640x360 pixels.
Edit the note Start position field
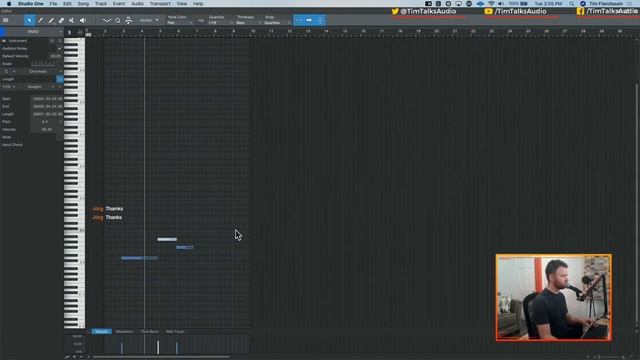47,99
